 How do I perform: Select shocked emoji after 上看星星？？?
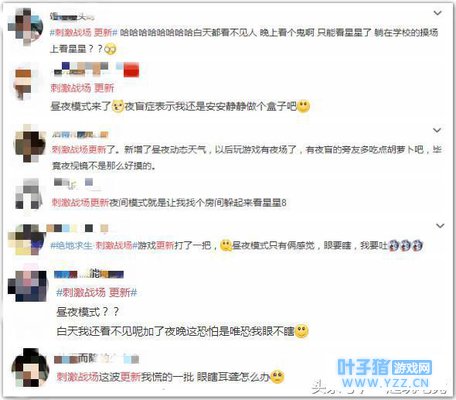pos(110,49)
